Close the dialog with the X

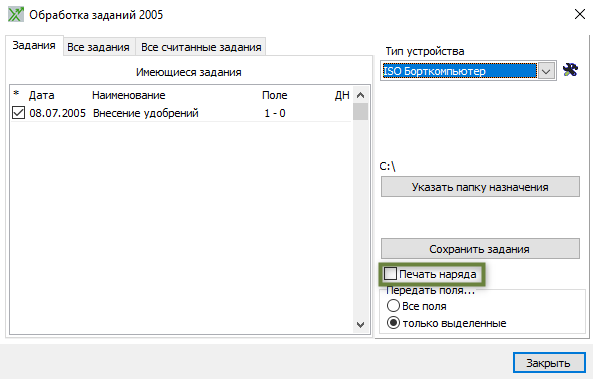(x=579, y=14)
